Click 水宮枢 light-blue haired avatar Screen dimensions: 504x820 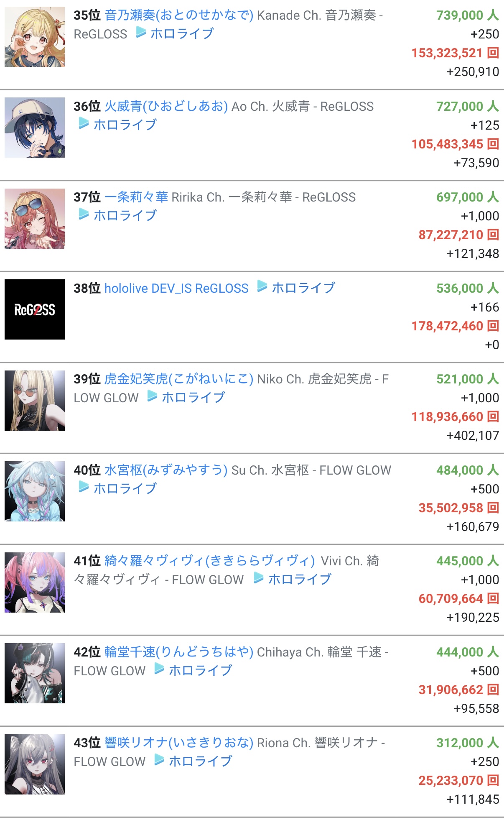(35, 491)
